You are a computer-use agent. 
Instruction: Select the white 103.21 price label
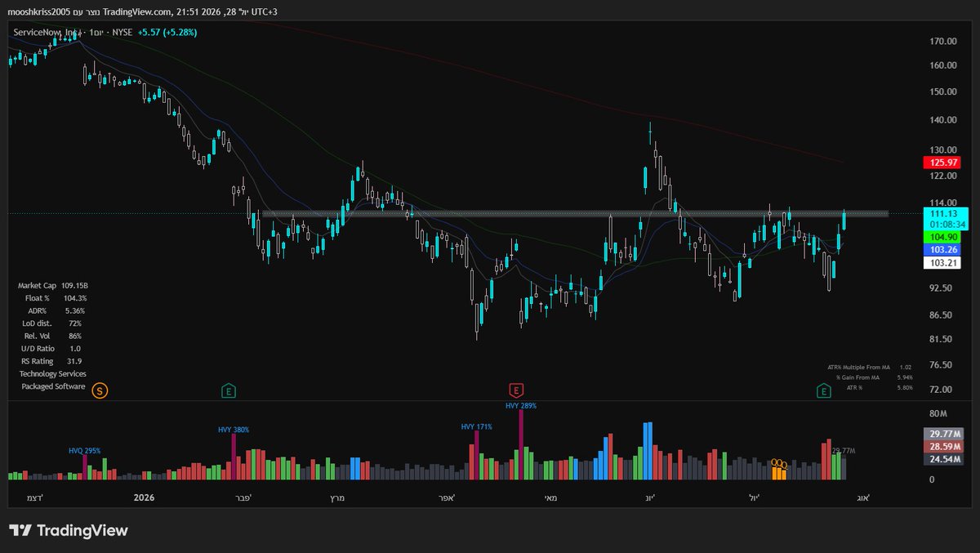click(x=942, y=262)
